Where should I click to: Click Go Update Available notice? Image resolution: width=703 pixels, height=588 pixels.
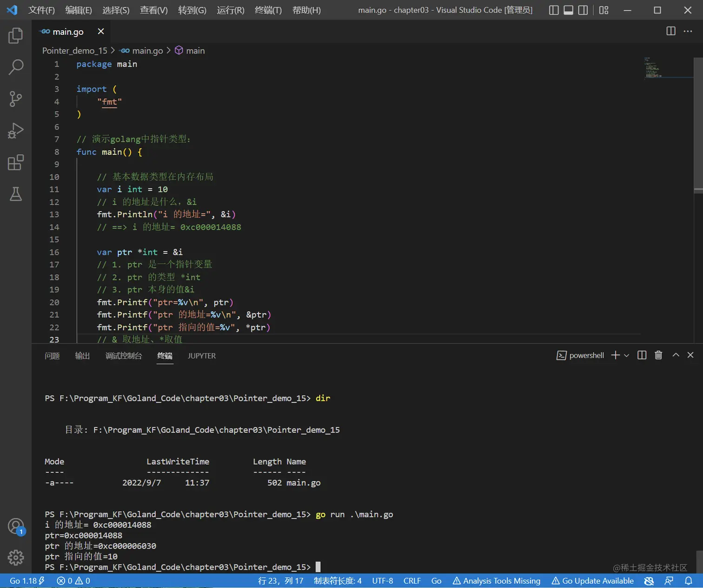593,581
